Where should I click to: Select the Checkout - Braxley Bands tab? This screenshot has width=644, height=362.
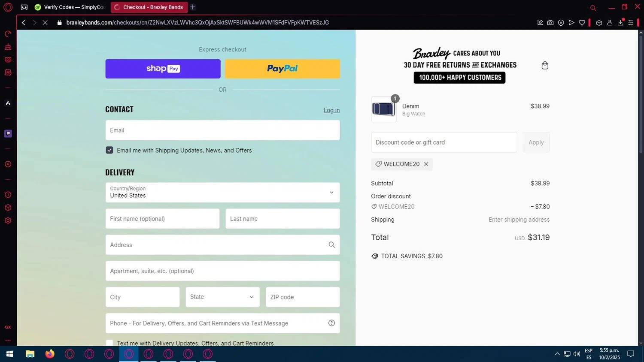click(x=149, y=7)
